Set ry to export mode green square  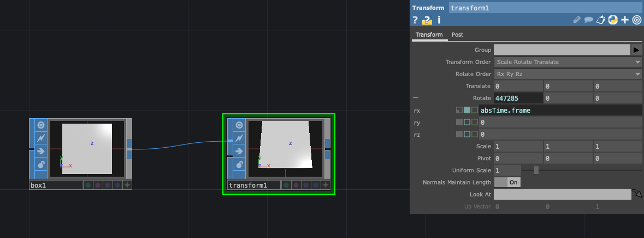tap(475, 122)
